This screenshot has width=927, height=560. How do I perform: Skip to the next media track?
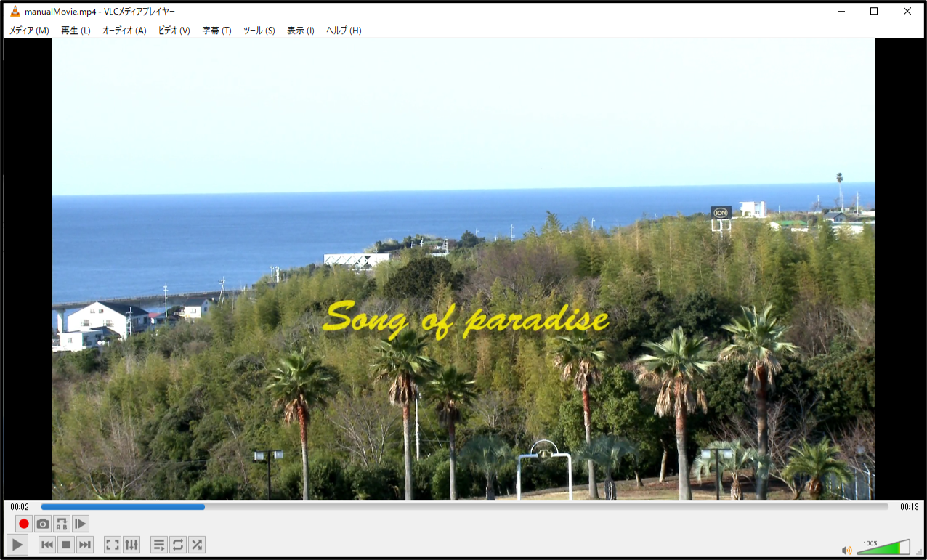tap(85, 545)
